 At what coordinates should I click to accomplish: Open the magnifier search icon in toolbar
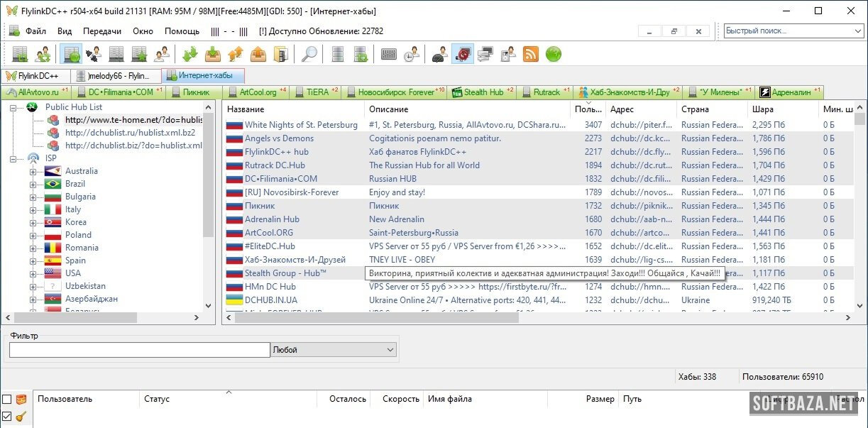(x=309, y=54)
